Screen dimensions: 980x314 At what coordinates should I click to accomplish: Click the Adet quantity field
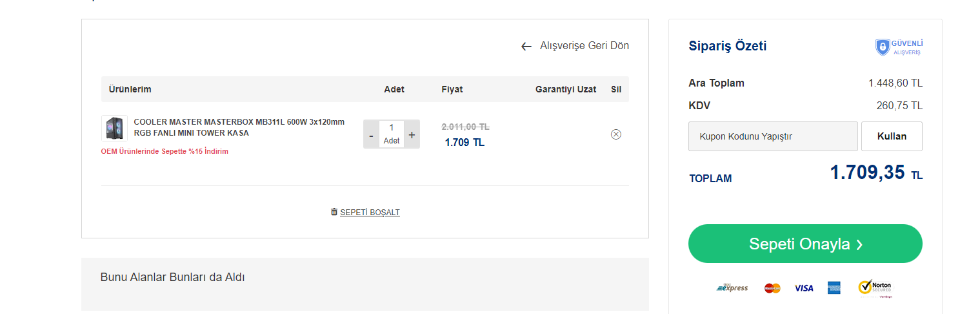(x=392, y=129)
